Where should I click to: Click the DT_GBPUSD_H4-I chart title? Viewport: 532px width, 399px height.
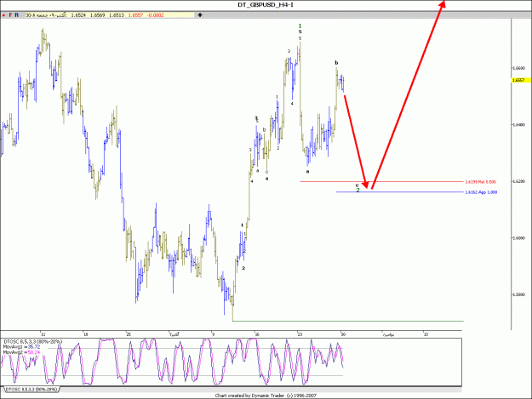point(266,5)
